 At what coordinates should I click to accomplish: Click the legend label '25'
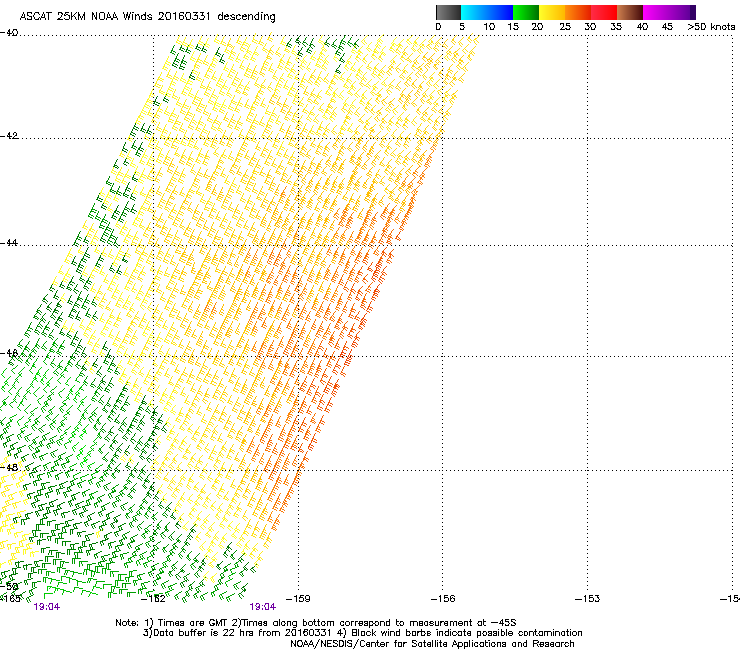(565, 27)
